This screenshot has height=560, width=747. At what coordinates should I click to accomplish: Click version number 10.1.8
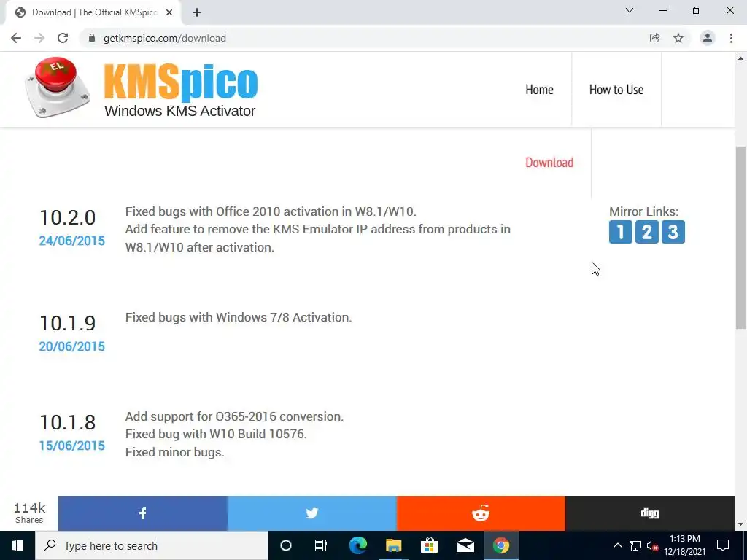click(67, 422)
